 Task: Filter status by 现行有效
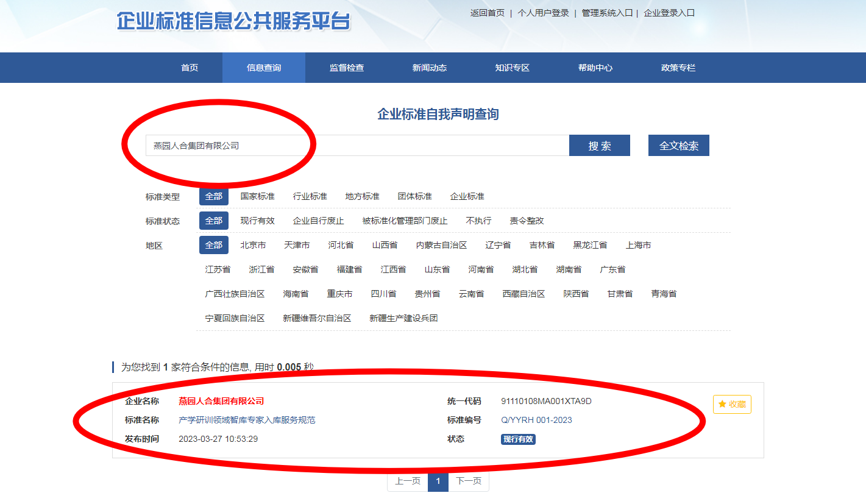(x=258, y=221)
